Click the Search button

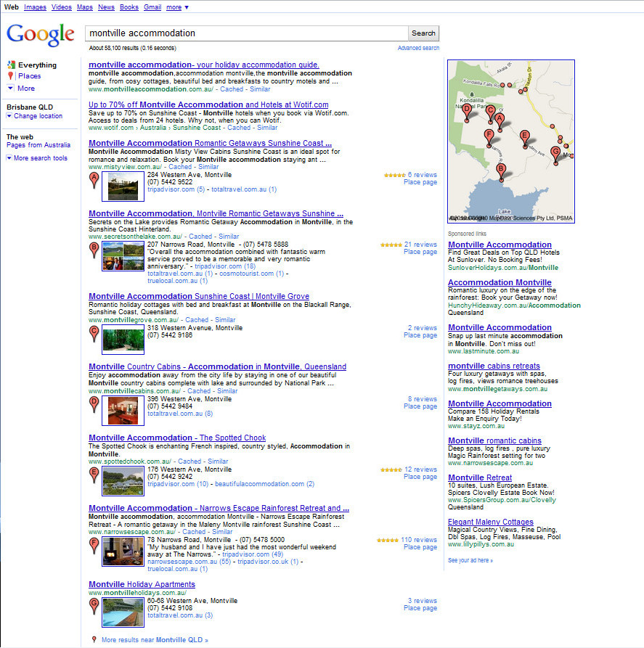point(423,33)
